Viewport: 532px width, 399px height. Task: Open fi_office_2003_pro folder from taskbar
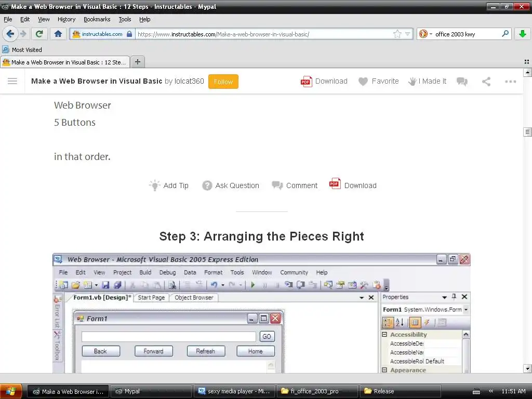pyautogui.click(x=317, y=391)
